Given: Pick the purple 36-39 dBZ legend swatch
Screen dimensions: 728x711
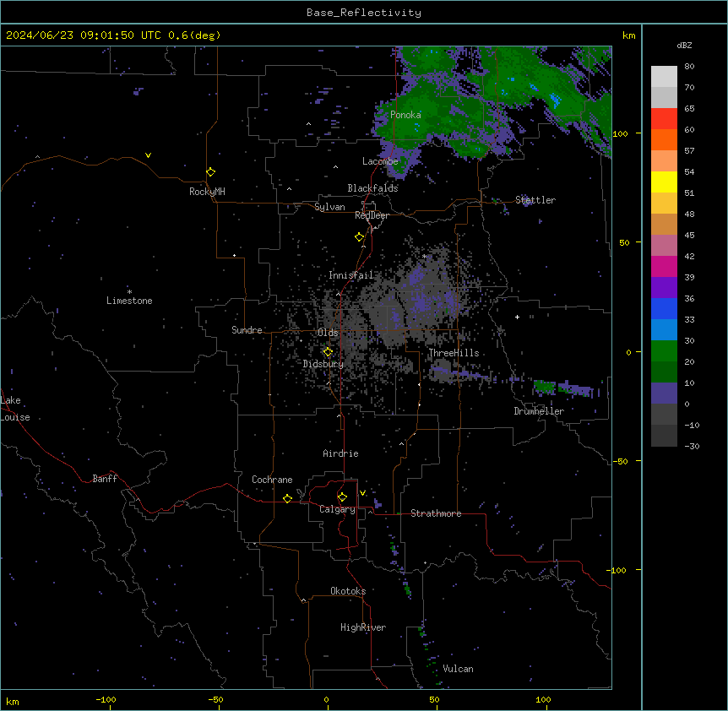Looking at the screenshot, I should pos(664,288).
